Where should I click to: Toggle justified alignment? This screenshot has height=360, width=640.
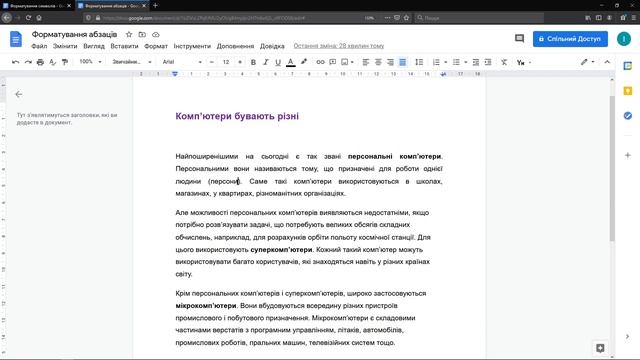click(x=402, y=62)
